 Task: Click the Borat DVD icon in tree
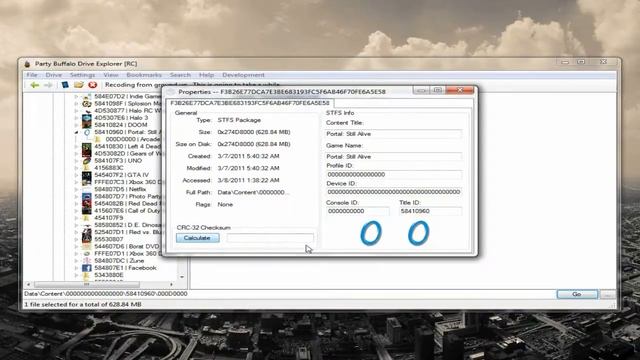[x=87, y=247]
